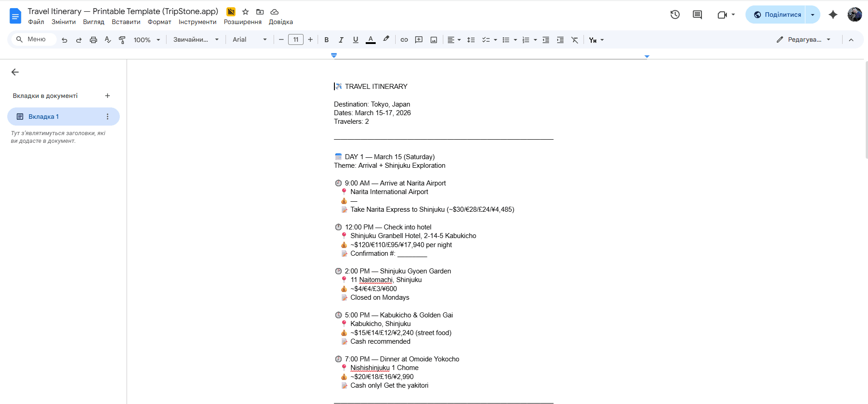Toggle underline formatting
Viewport: 868px width, 404px height.
355,40
